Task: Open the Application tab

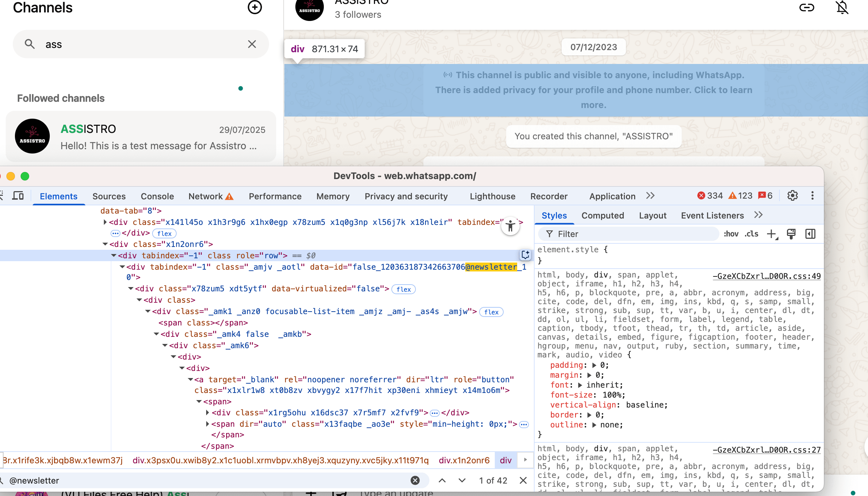Action: point(612,196)
